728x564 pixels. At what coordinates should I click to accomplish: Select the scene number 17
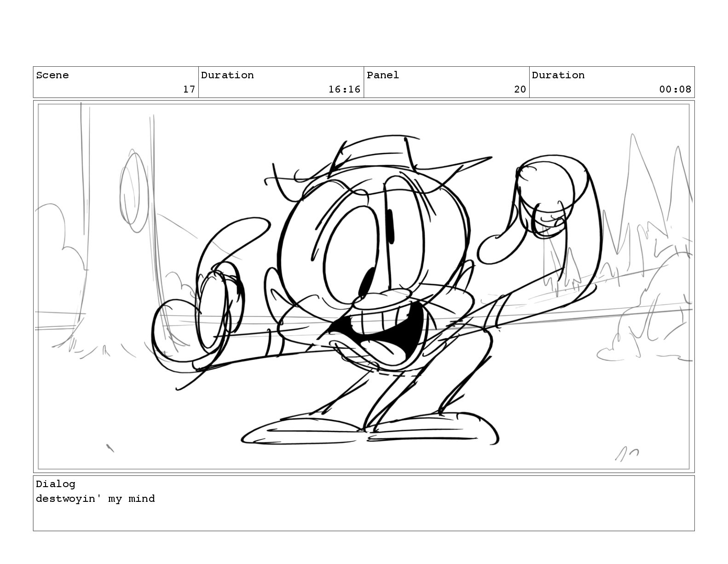[189, 89]
